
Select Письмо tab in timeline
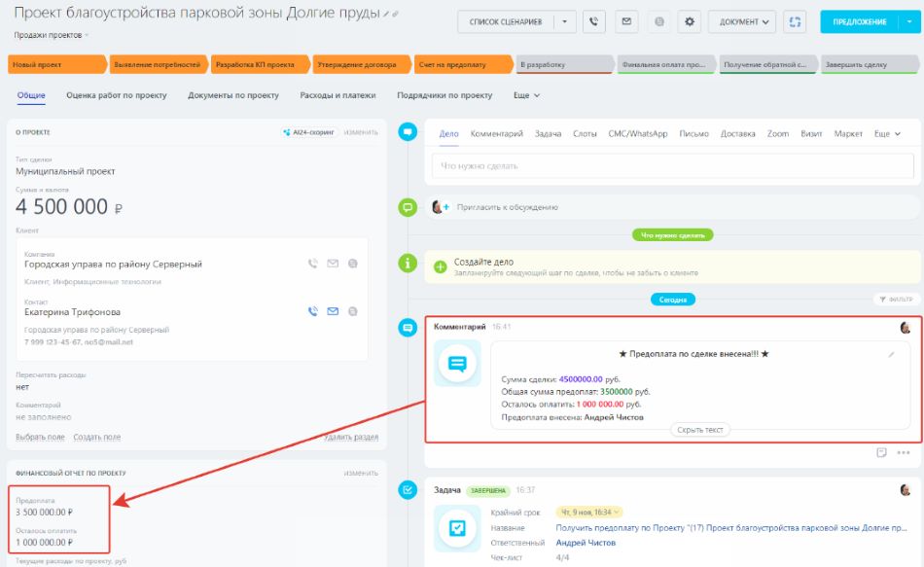click(x=694, y=134)
